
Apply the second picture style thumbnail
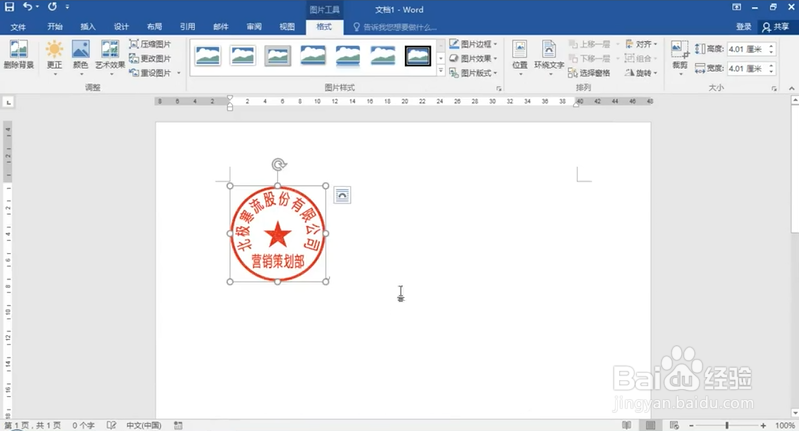(243, 56)
